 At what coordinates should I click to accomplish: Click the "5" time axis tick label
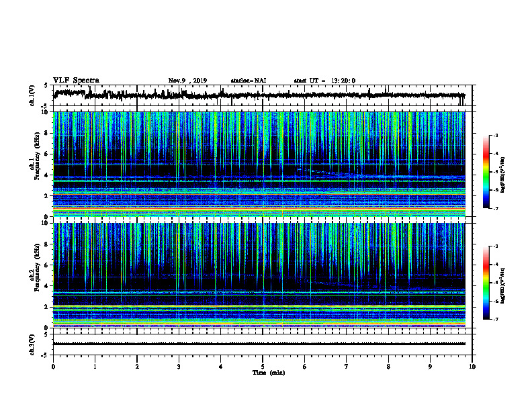point(263,367)
